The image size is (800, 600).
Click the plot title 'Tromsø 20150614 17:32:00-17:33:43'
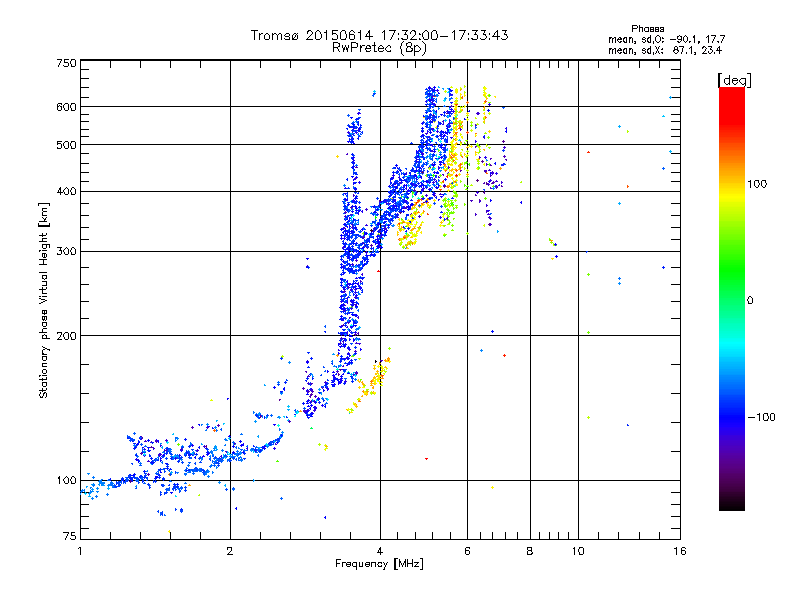379,35
